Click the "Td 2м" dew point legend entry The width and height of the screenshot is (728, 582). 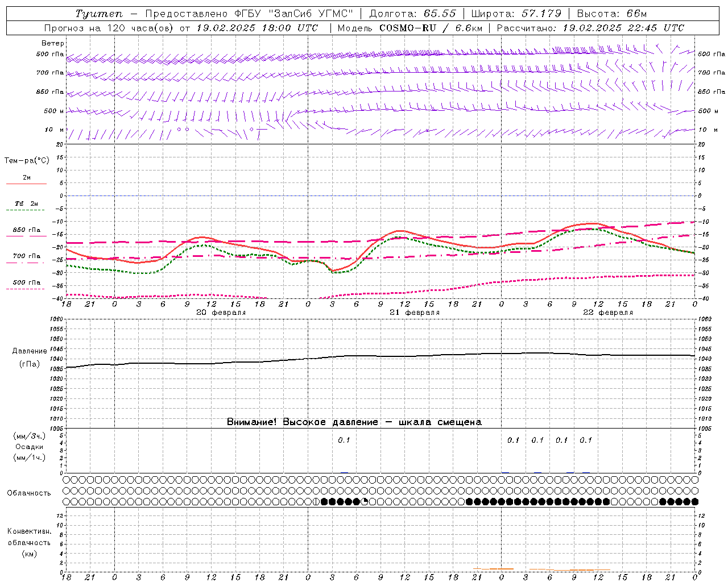[x=27, y=203]
